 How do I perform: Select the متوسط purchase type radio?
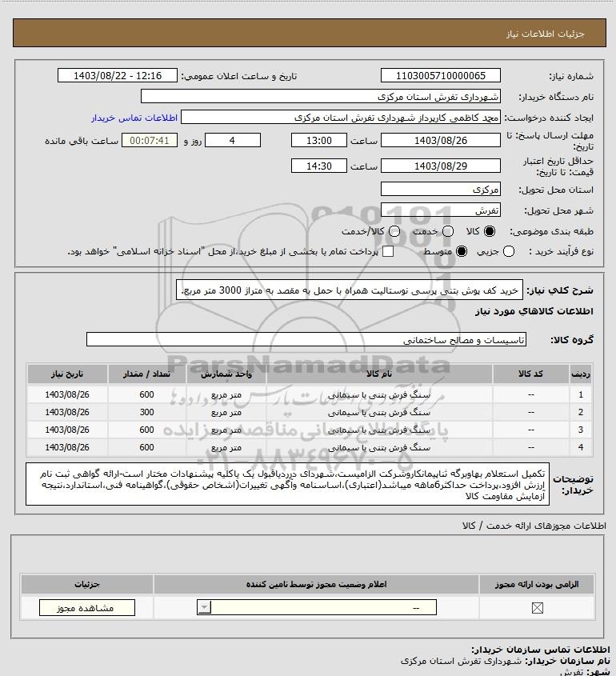462,251
